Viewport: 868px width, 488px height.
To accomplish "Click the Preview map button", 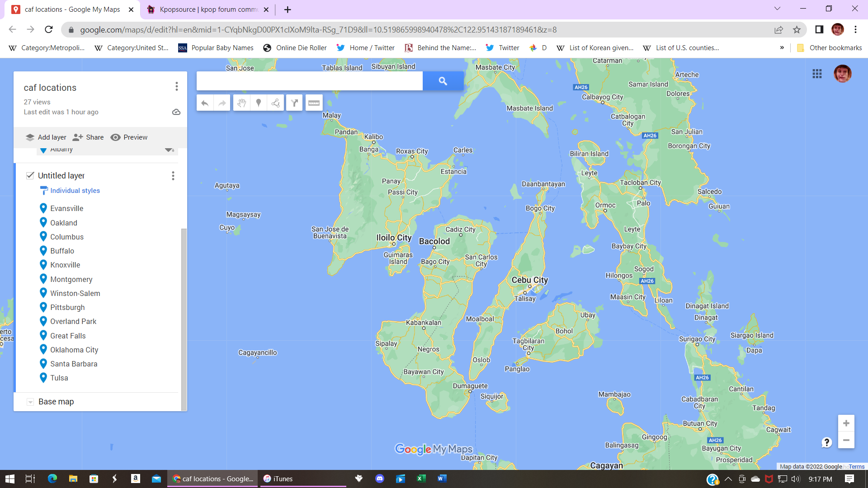I will click(x=129, y=137).
